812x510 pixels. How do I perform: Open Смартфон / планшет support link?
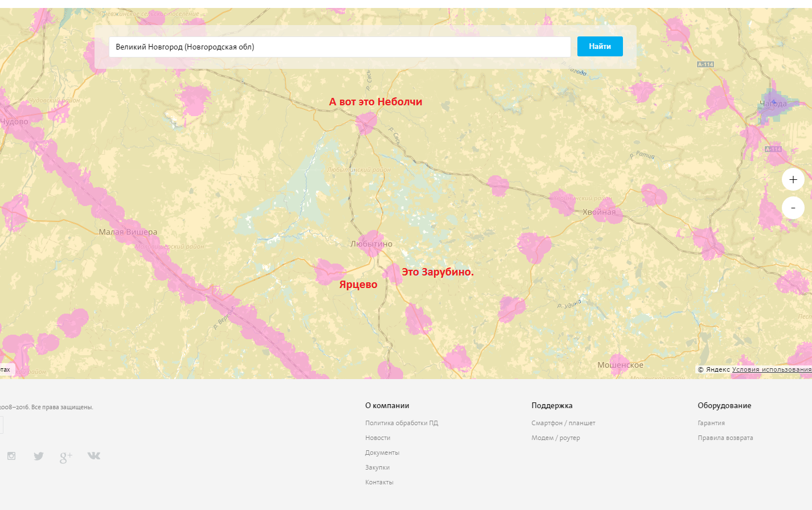coord(563,423)
